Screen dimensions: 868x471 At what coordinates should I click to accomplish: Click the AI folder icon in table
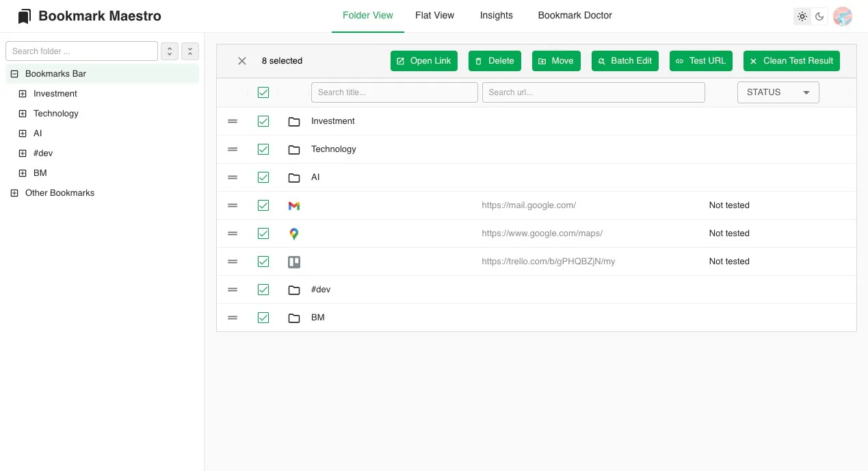click(294, 178)
